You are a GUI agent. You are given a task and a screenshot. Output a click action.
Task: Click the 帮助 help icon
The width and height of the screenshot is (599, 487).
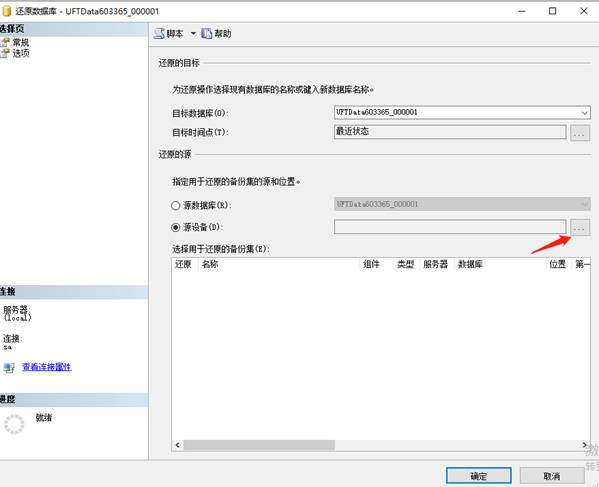click(x=207, y=34)
